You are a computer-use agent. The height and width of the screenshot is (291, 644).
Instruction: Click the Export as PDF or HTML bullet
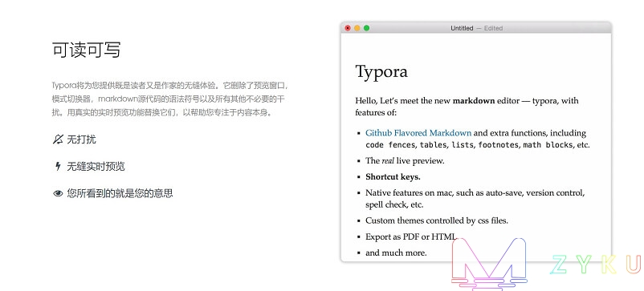coord(411,236)
